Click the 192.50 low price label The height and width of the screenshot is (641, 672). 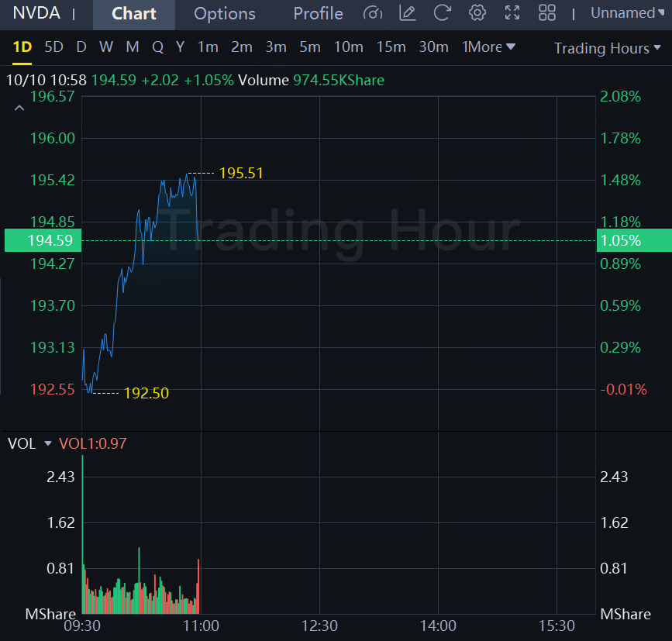click(146, 393)
